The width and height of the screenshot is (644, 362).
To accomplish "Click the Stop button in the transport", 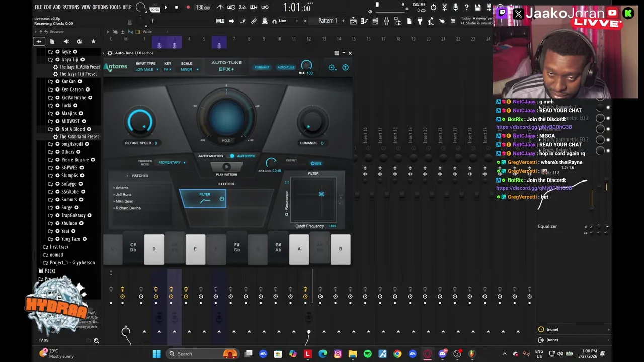I will click(176, 7).
